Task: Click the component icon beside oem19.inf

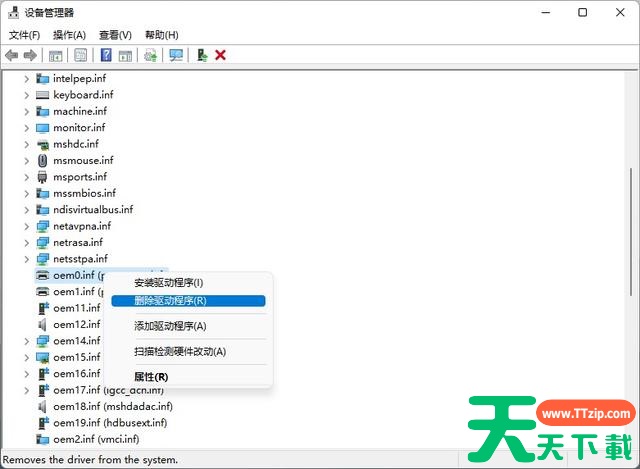Action: pos(43,423)
